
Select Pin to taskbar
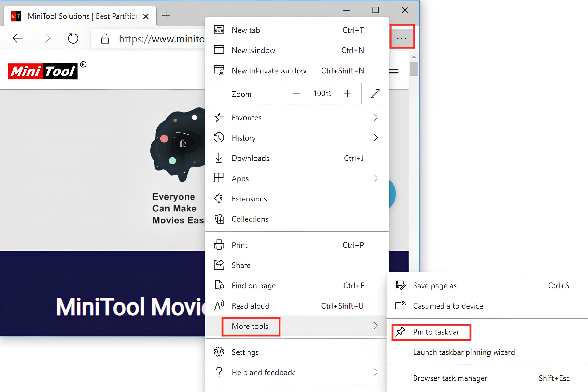(x=436, y=332)
